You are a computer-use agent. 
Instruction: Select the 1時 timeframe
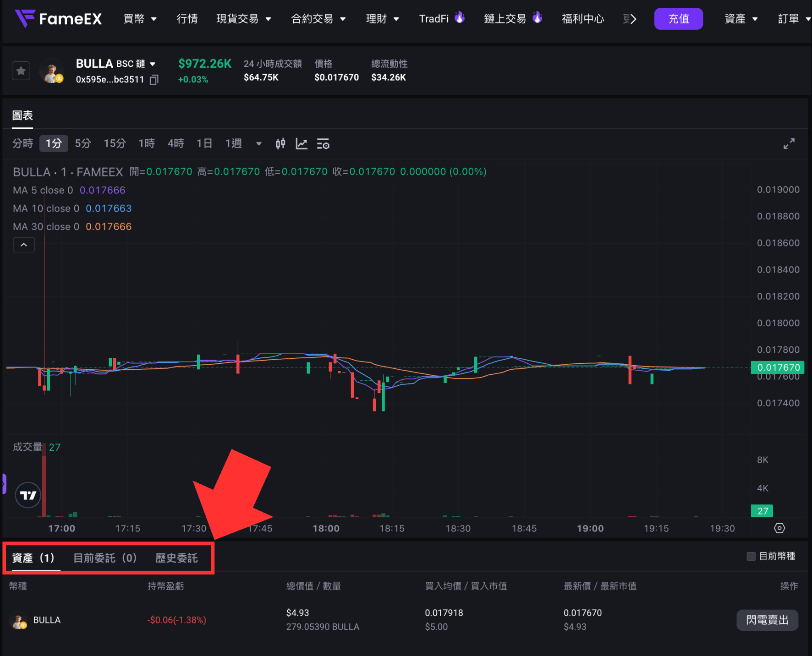point(147,144)
